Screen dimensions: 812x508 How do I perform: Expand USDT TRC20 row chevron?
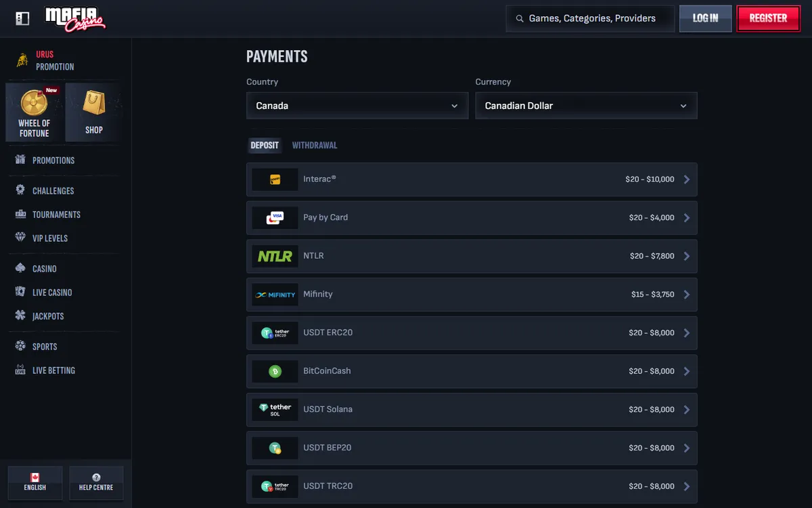tap(687, 486)
